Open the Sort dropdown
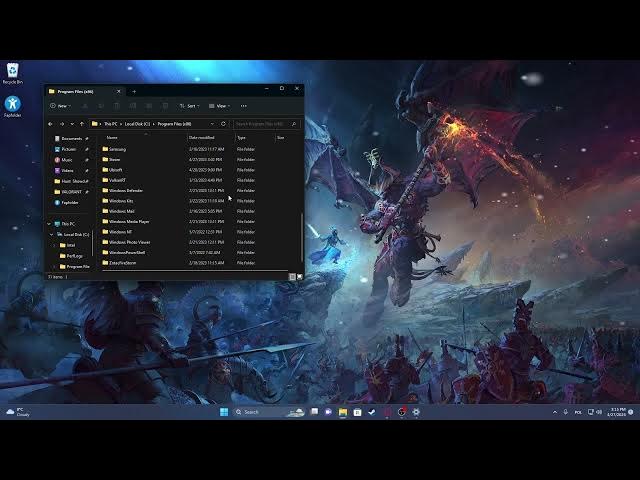 click(x=189, y=105)
